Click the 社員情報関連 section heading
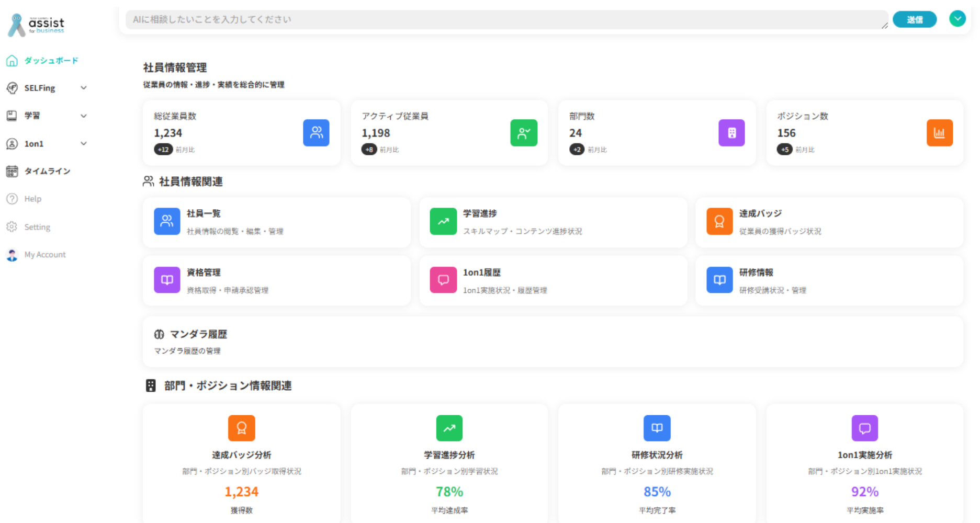980x523 pixels. click(190, 181)
